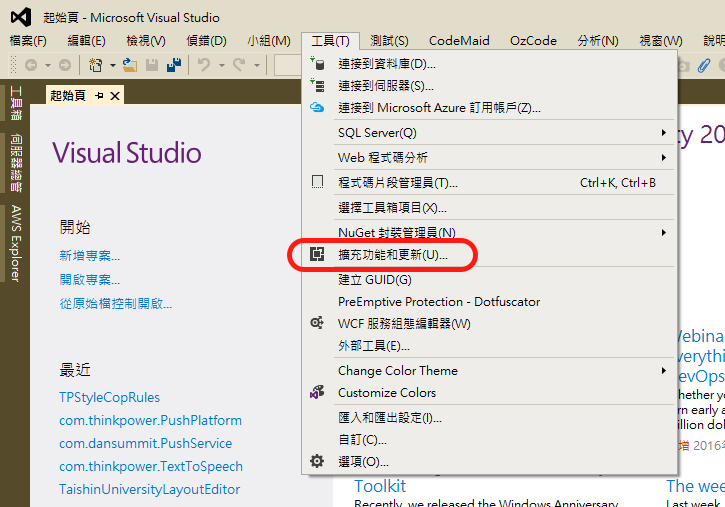
Task: Open the Redo history dropdown arrow
Action: [x=257, y=66]
